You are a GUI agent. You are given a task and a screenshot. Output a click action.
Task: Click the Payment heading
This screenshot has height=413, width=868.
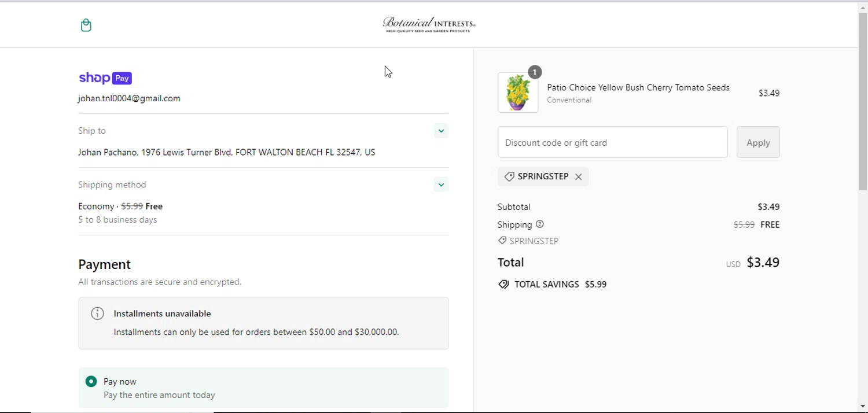tap(105, 264)
